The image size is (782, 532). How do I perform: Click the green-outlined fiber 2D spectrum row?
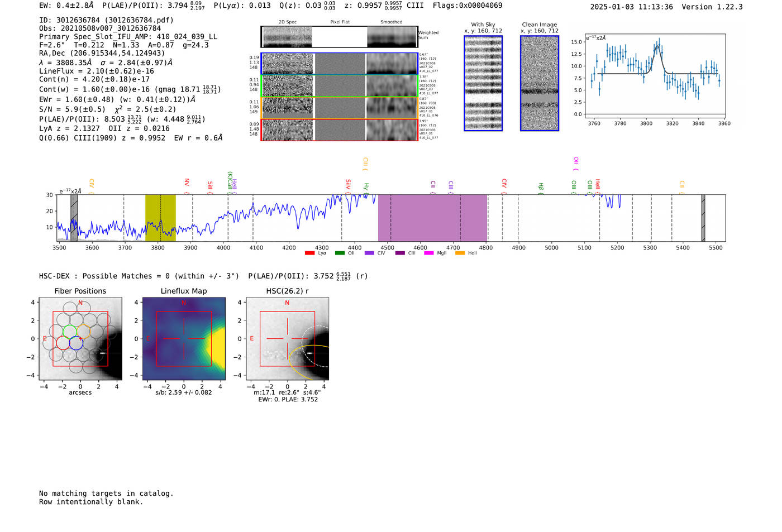(340, 86)
